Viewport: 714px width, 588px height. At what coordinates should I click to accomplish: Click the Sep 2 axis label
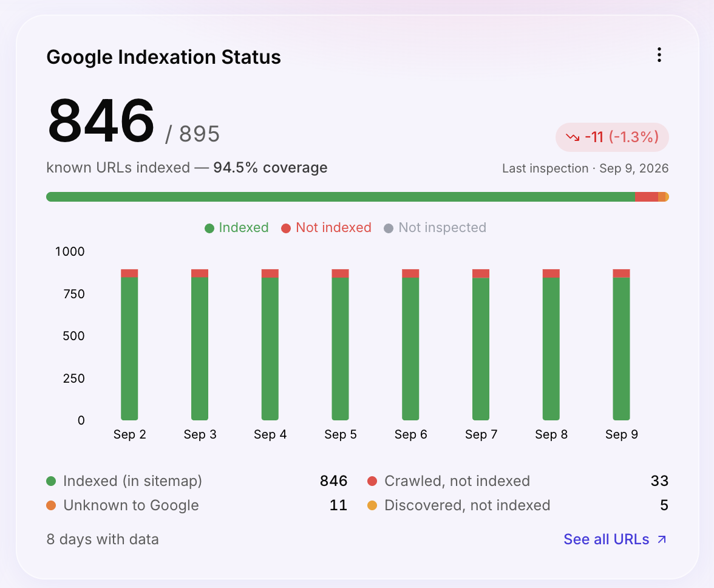(x=130, y=434)
